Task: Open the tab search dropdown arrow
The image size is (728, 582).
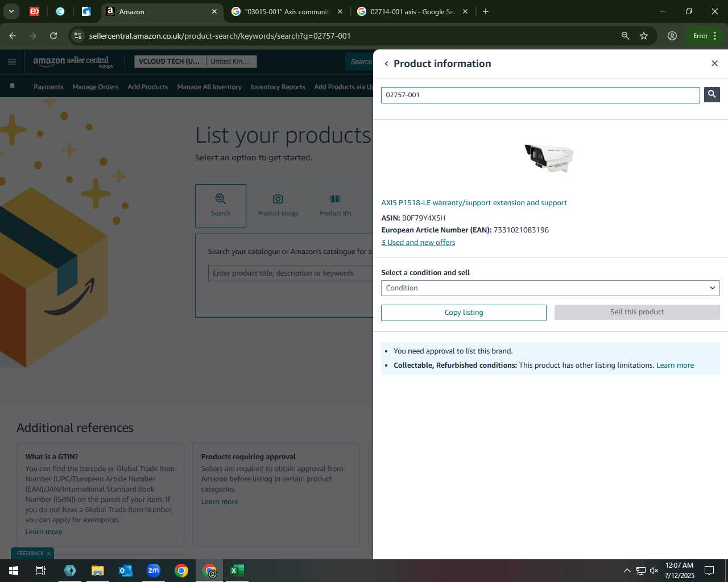Action: coord(11,11)
